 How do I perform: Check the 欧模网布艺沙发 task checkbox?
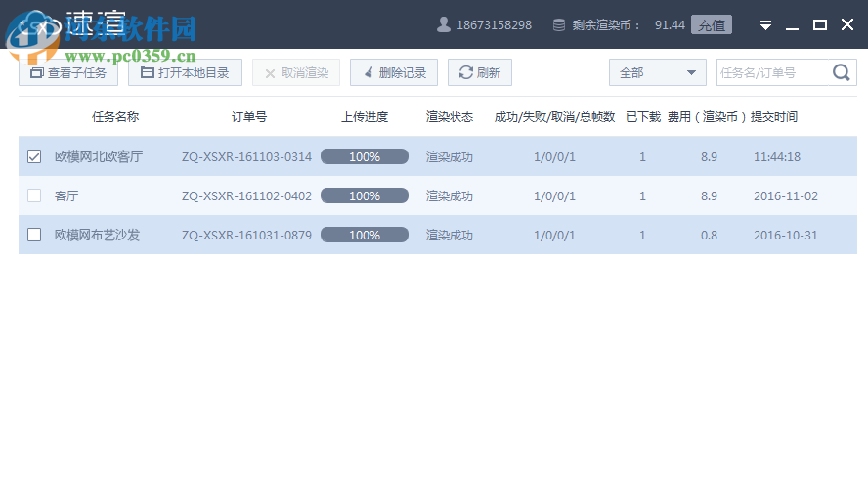pos(34,235)
